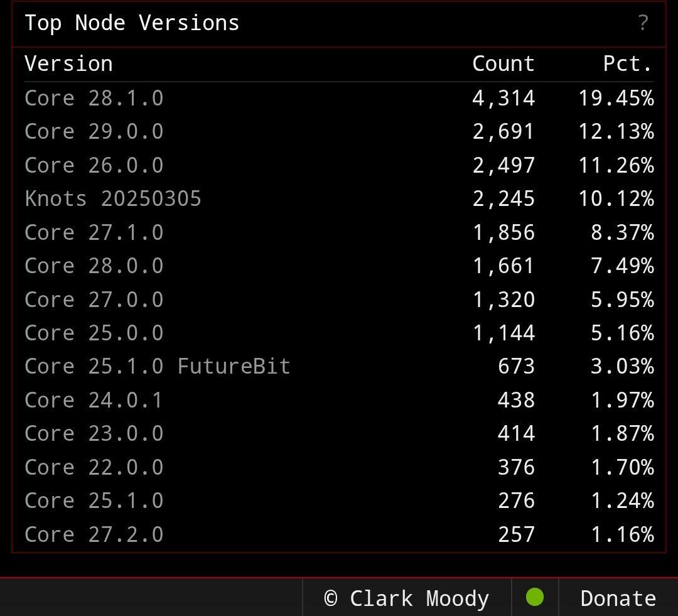The image size is (678, 616).
Task: Click the count value 2,245
Action: pyautogui.click(x=503, y=200)
